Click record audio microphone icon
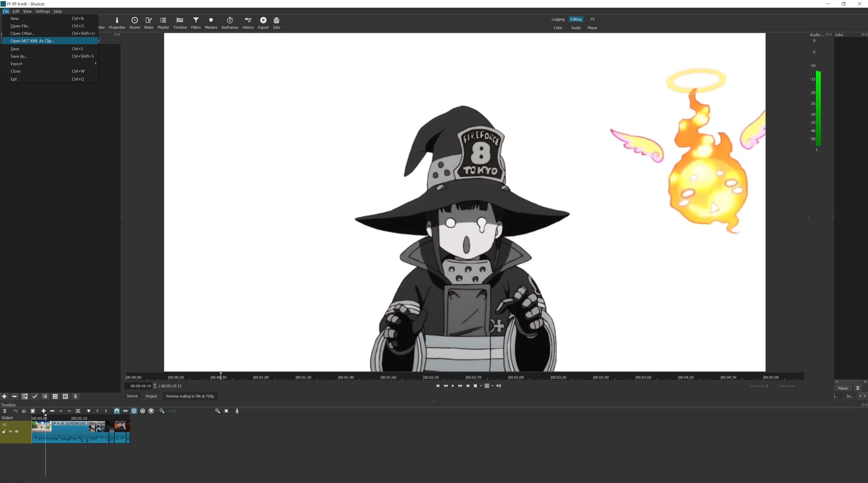This screenshot has width=868, height=483. pos(237,411)
